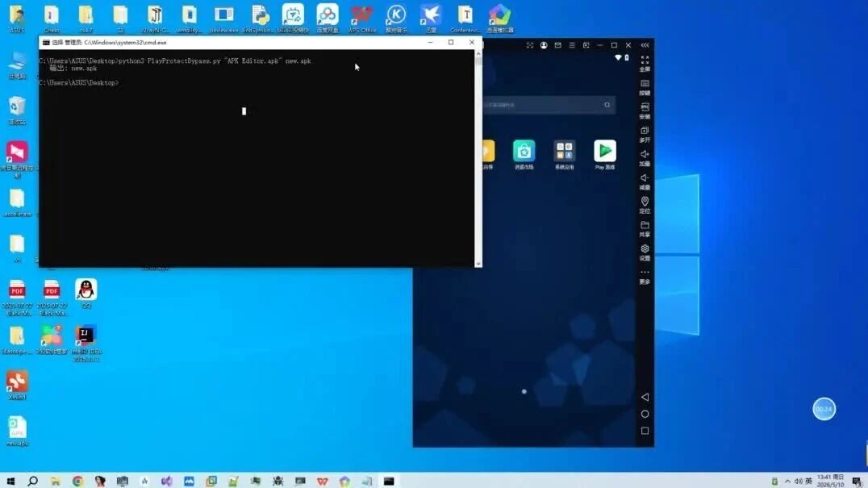
Task: Click the cmd window title bar icon
Action: pyautogui.click(x=46, y=42)
